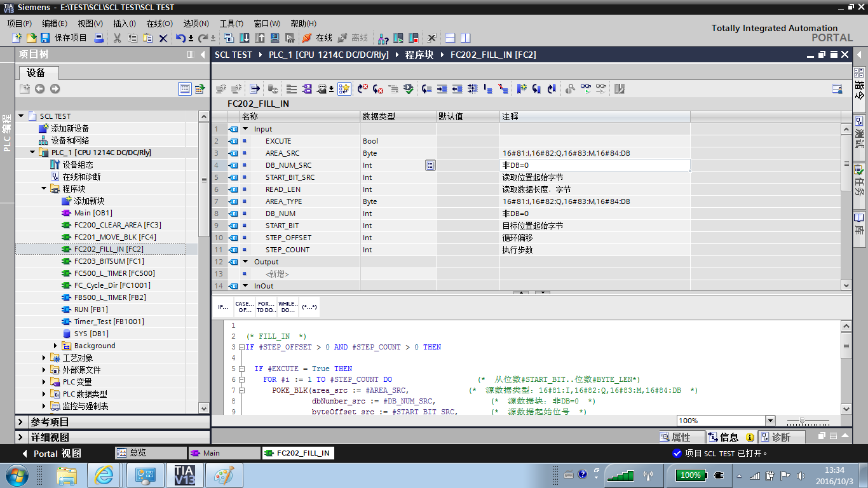The image size is (868, 488).
Task: Expand the Background folder in project tree
Action: (55, 346)
